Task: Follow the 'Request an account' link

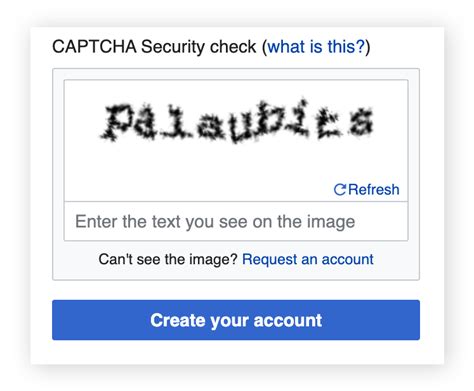Action: point(308,259)
